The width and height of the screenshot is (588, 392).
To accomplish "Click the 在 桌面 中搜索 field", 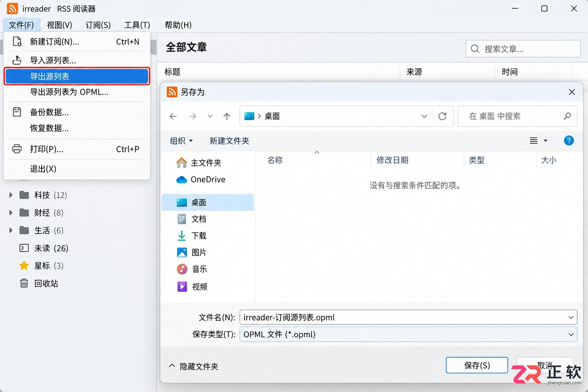I will coord(517,116).
